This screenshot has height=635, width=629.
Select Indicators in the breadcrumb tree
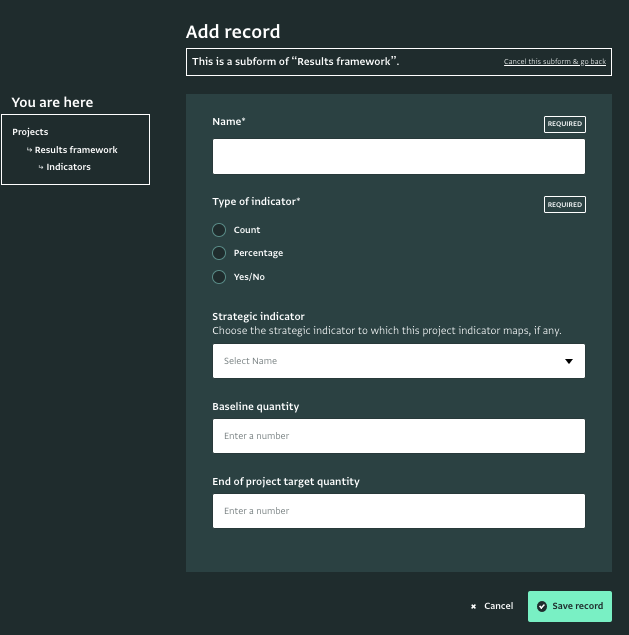click(68, 167)
